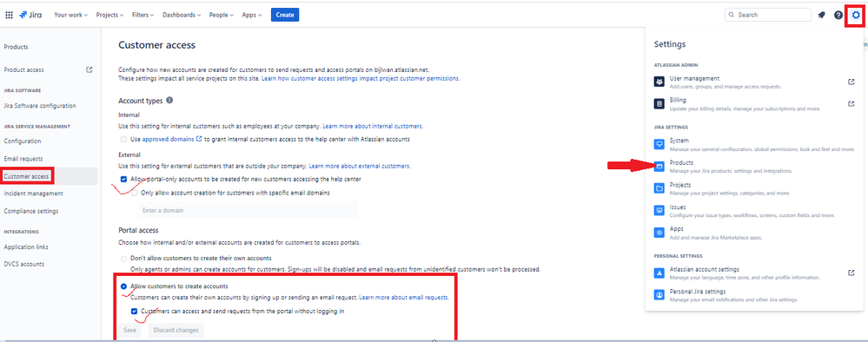Image resolution: width=868 pixels, height=342 pixels.
Task: Open the Dashboards dropdown
Action: [x=182, y=15]
